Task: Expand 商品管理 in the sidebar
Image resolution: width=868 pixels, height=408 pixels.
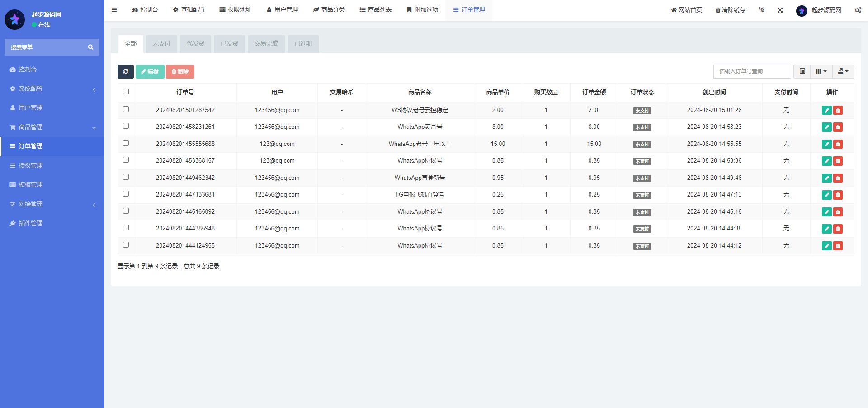Action: coord(52,127)
